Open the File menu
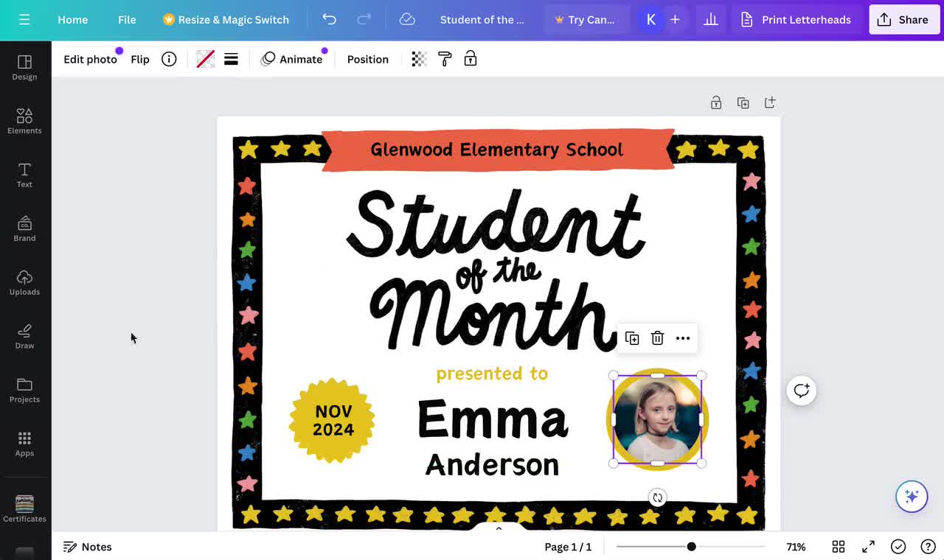 [126, 20]
